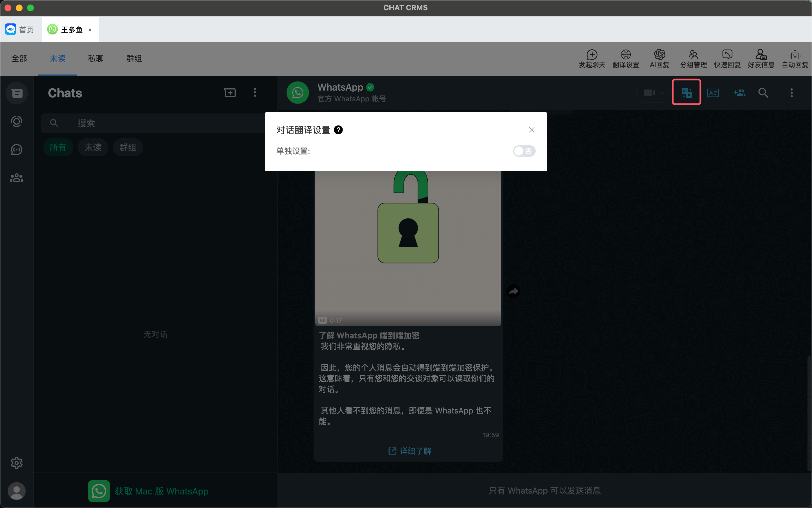Open 分组管理 group management
Screen dimensions: 812x508
coord(693,58)
